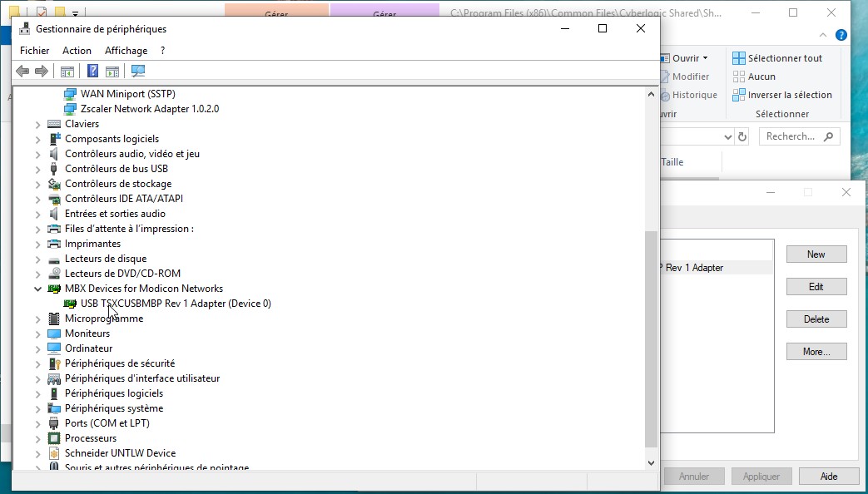This screenshot has width=868, height=494.
Task: Show or hide console tree toolbar icon
Action: [x=67, y=71]
